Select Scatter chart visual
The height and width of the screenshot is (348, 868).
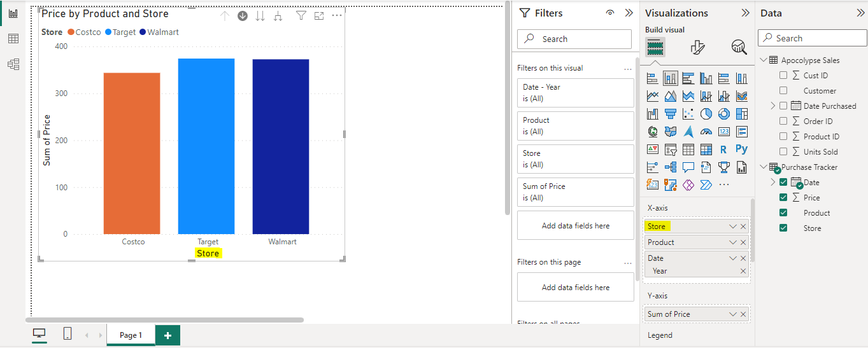(688, 114)
